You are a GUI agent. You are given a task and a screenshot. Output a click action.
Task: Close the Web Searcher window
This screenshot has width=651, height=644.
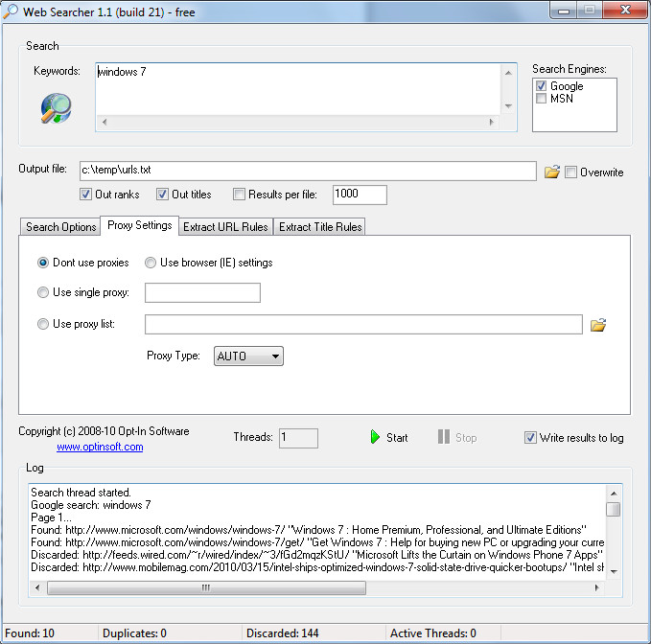[x=625, y=10]
